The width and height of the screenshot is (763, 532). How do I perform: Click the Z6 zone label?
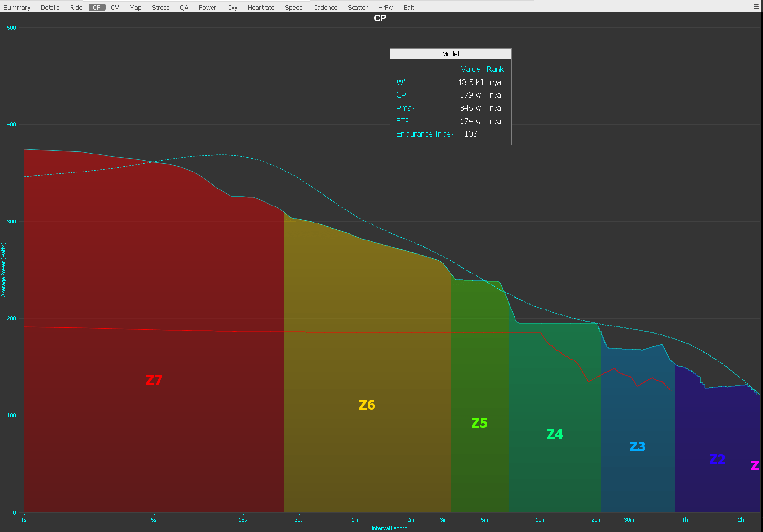[x=367, y=405]
